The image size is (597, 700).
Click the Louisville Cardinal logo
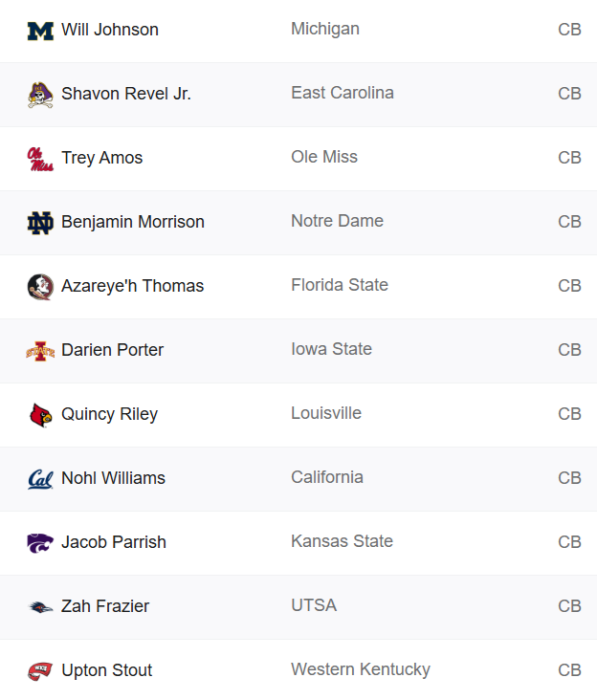(x=40, y=415)
